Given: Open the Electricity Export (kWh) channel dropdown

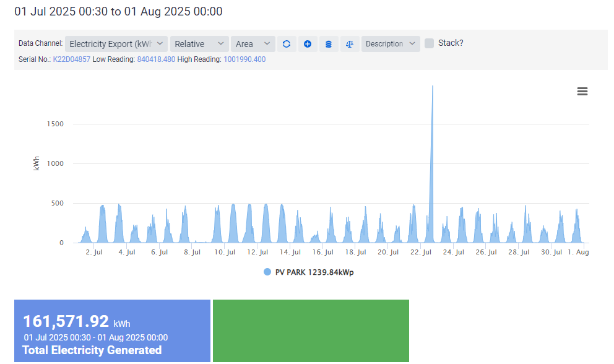Looking at the screenshot, I should pyautogui.click(x=116, y=44).
